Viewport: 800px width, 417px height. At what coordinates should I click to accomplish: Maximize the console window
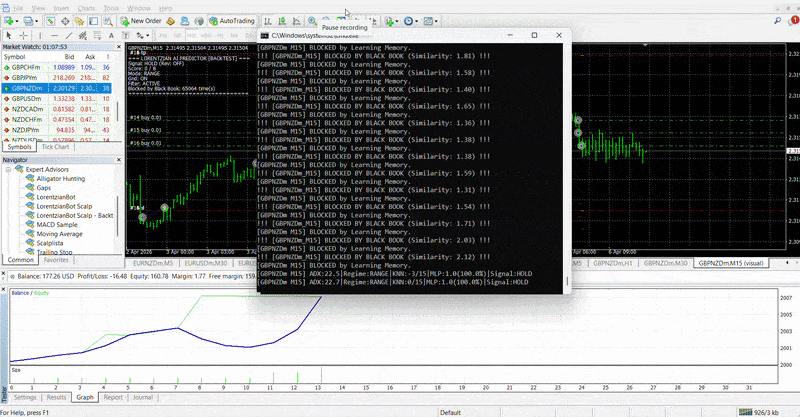coord(534,35)
